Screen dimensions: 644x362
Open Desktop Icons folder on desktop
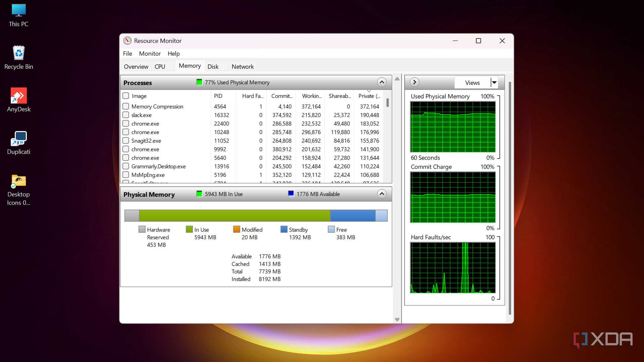(18, 189)
